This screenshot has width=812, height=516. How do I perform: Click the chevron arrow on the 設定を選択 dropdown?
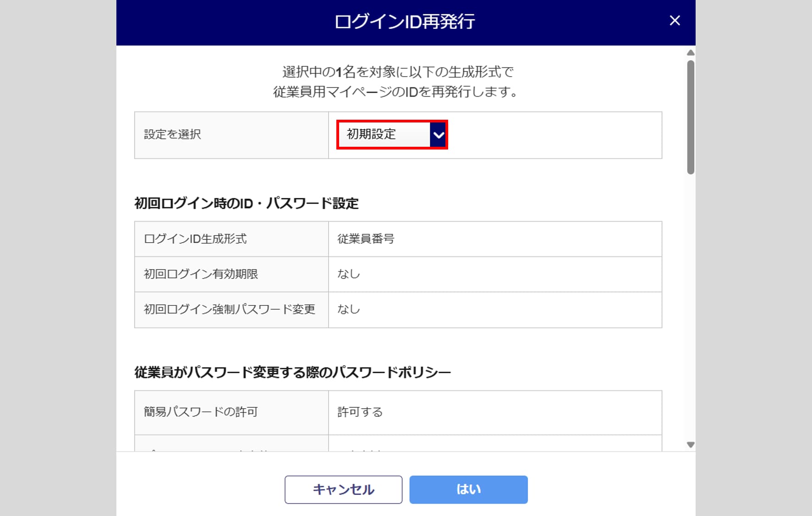(x=439, y=135)
